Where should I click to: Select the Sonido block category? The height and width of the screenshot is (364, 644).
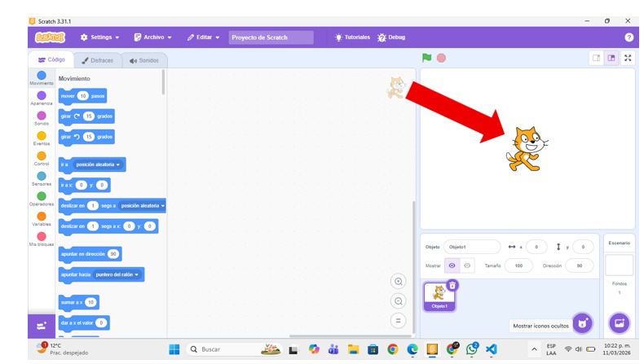tap(42, 119)
